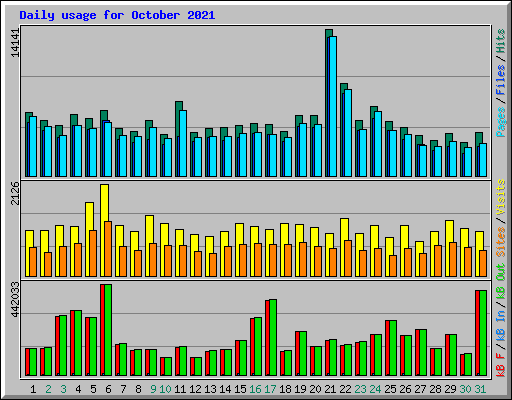The width and height of the screenshot is (512, 400).
Task: Click the Visits legend label
Action: [x=501, y=198]
